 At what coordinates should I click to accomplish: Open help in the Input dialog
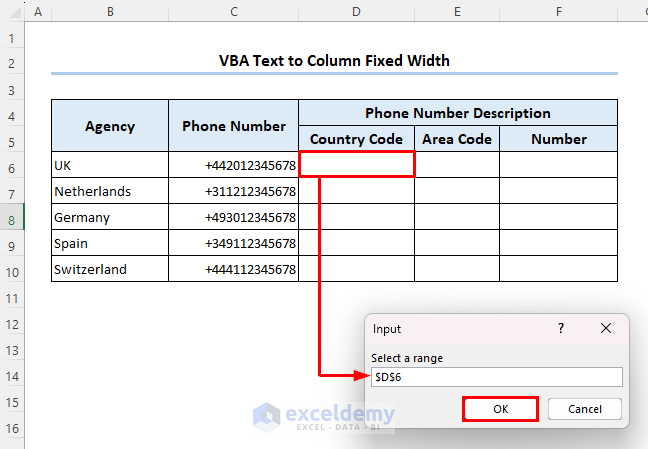pyautogui.click(x=561, y=328)
